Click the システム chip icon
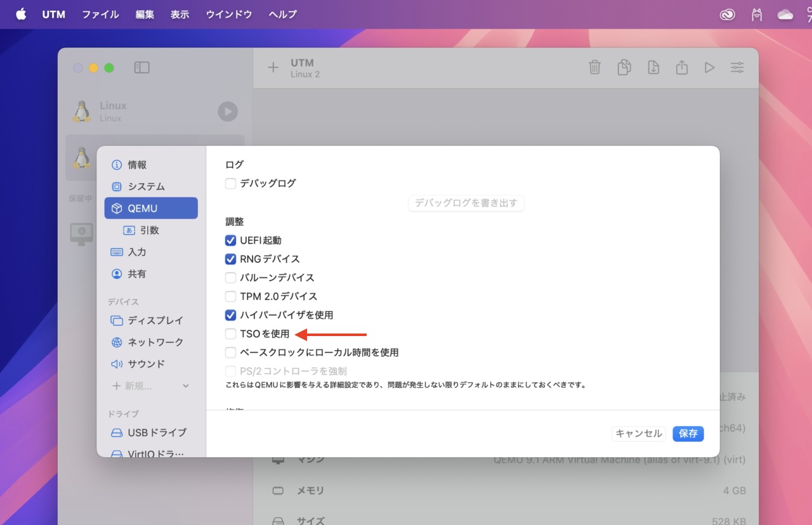This screenshot has width=812, height=525. [117, 186]
